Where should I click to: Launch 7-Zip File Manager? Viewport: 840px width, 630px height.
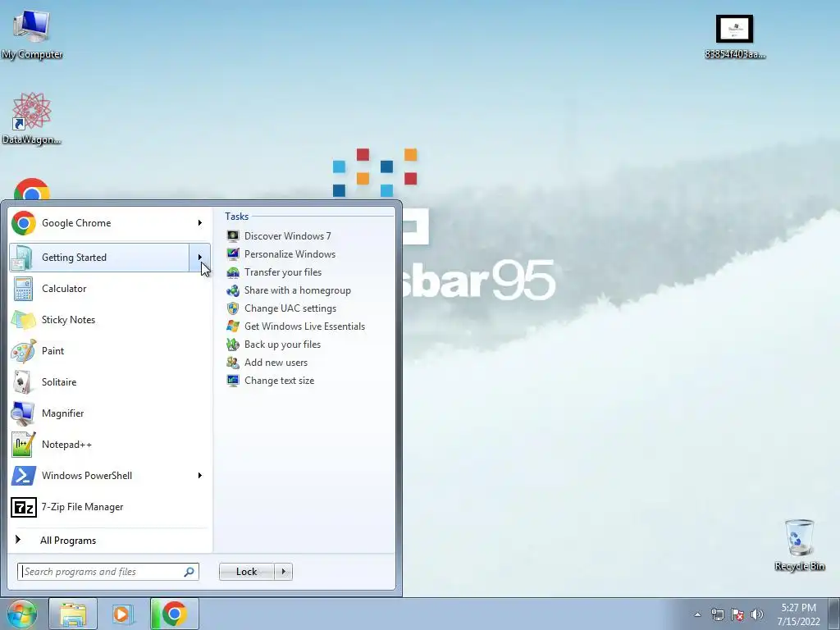point(110,507)
